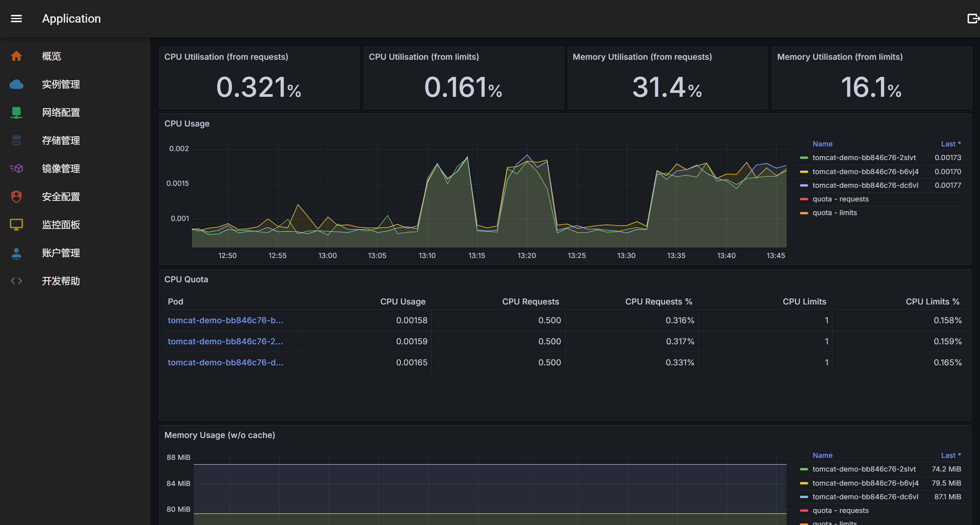Click blue swatch of dc6vl in CPU Usage legend
Viewport: 980px width, 525px height.
pos(804,185)
